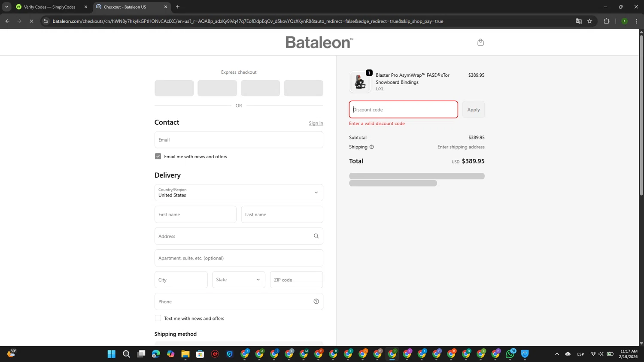The width and height of the screenshot is (644, 362).
Task: Switch to the Verify Codes — SimplyCodes tab
Action: (49, 7)
